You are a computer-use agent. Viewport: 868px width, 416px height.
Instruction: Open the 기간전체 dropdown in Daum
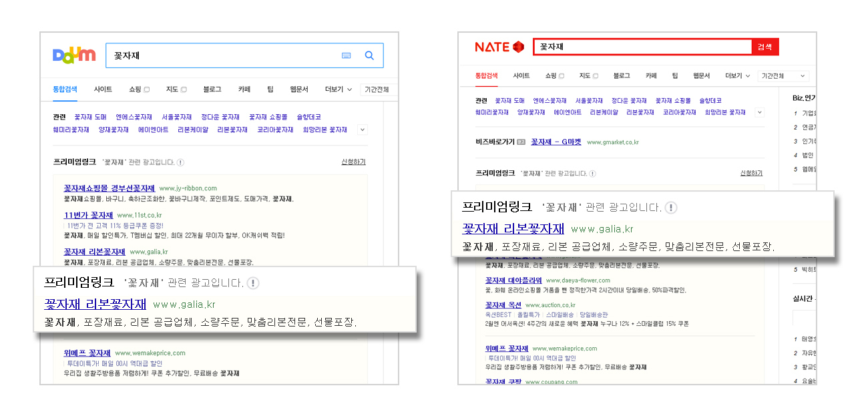pos(379,89)
